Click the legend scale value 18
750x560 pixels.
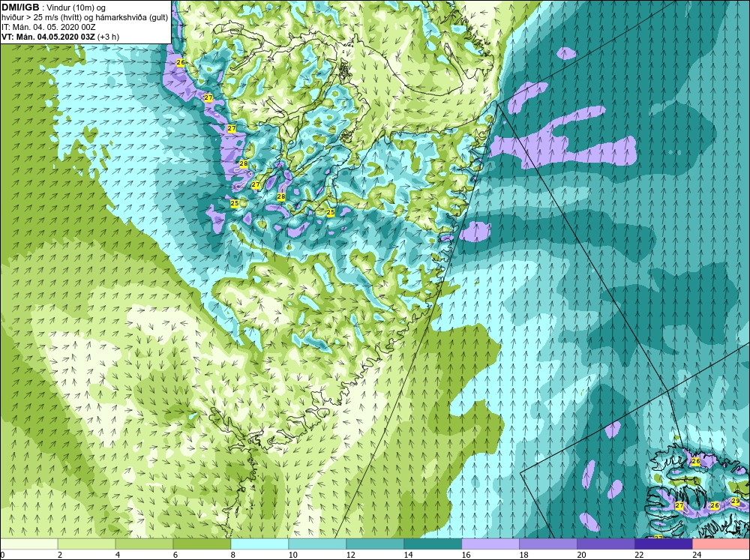[523, 555]
